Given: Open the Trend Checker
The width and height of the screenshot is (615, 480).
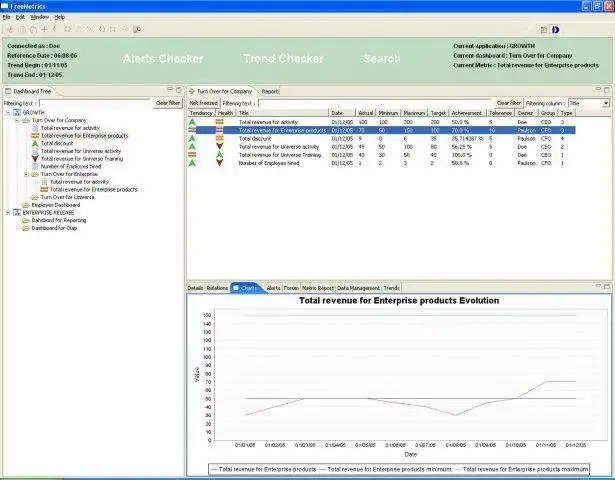Looking at the screenshot, I should (283, 59).
